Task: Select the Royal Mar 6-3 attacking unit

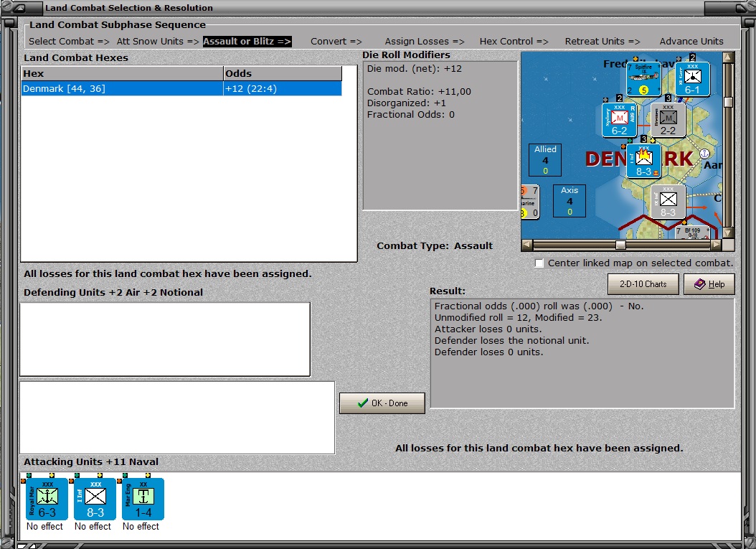Action: click(x=47, y=499)
